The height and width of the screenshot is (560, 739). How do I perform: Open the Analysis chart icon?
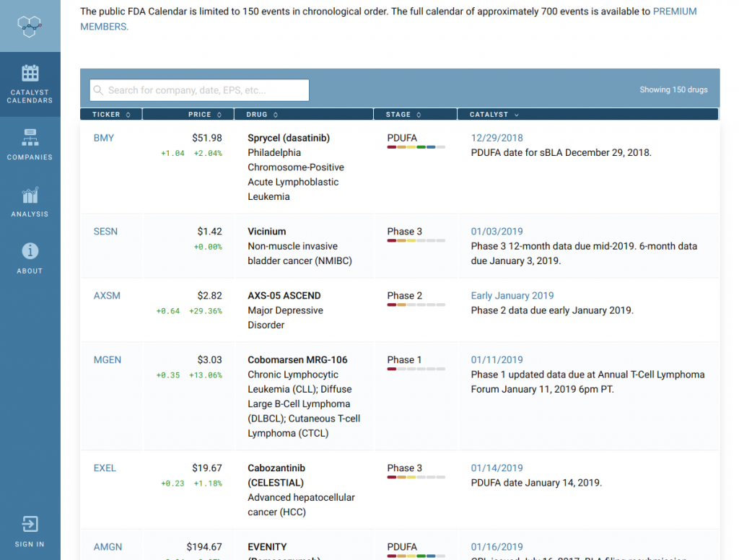click(x=30, y=195)
